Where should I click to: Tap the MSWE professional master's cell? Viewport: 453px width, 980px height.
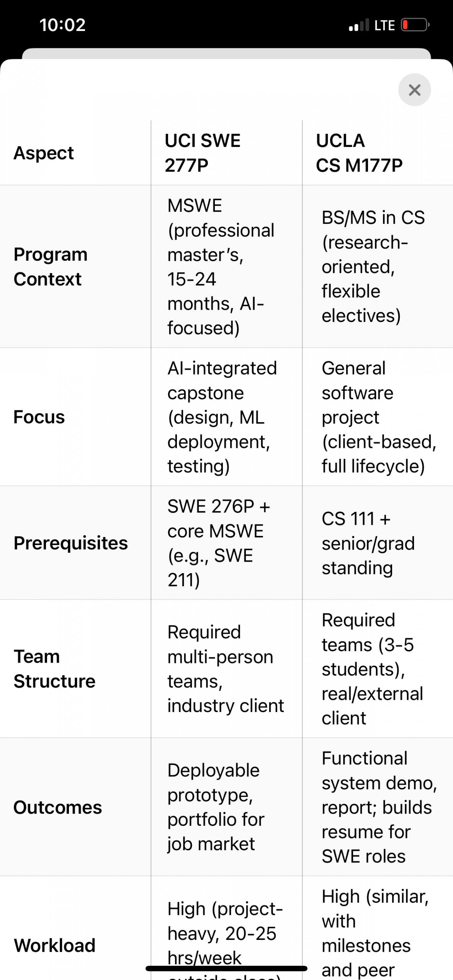pos(221,266)
